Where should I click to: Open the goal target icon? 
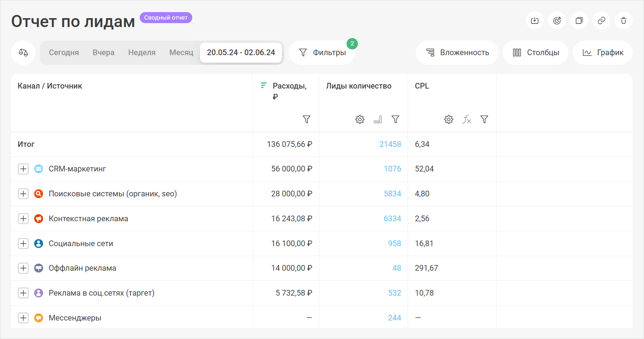[x=557, y=21]
